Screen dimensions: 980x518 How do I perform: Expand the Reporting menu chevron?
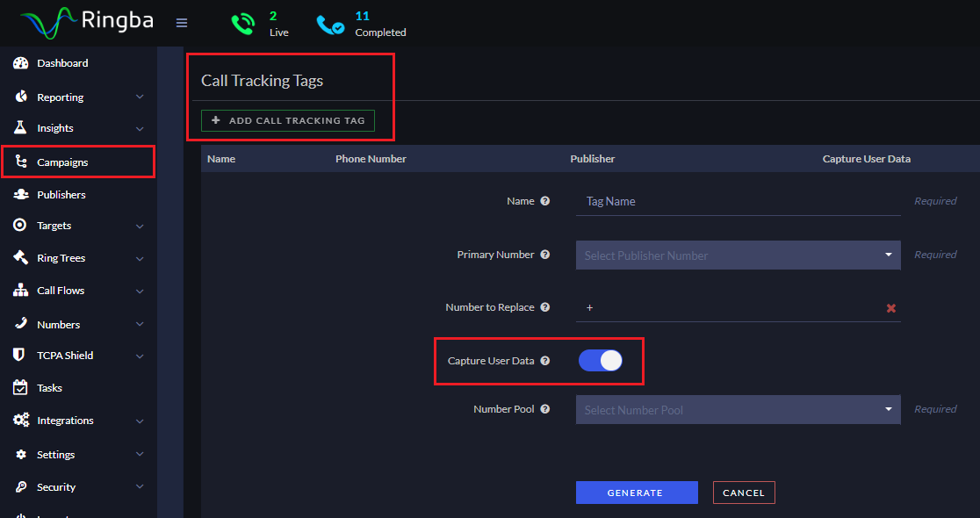pos(140,97)
